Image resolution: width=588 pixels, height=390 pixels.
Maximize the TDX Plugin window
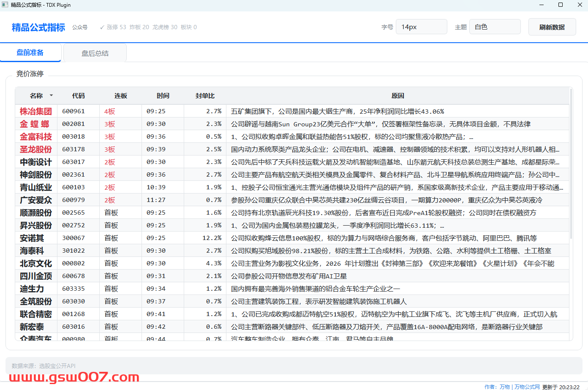561,5
